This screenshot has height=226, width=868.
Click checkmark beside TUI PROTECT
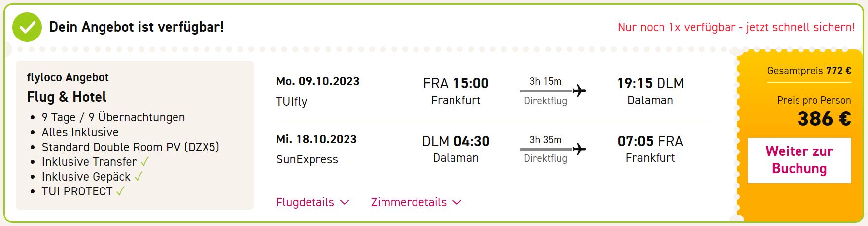pos(120,191)
